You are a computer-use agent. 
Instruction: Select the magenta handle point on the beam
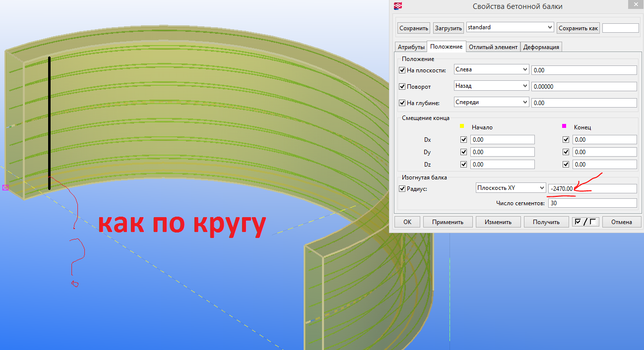5,187
